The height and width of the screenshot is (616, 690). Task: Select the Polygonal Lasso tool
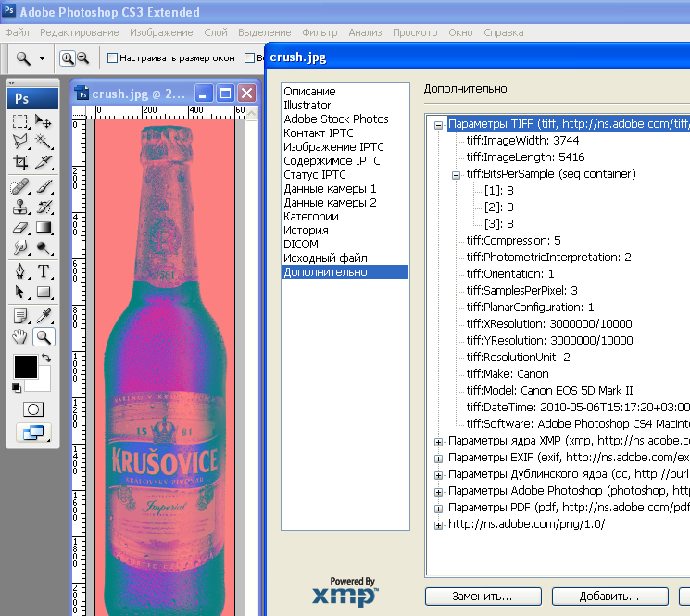pos(19,141)
